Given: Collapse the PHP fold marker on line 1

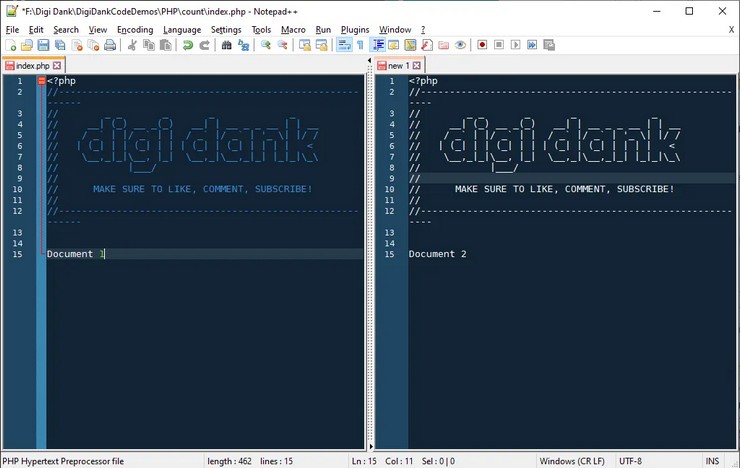Looking at the screenshot, I should [41, 81].
